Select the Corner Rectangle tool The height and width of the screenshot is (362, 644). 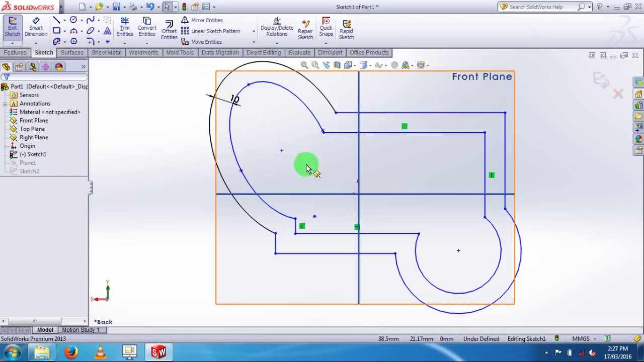pyautogui.click(x=56, y=31)
